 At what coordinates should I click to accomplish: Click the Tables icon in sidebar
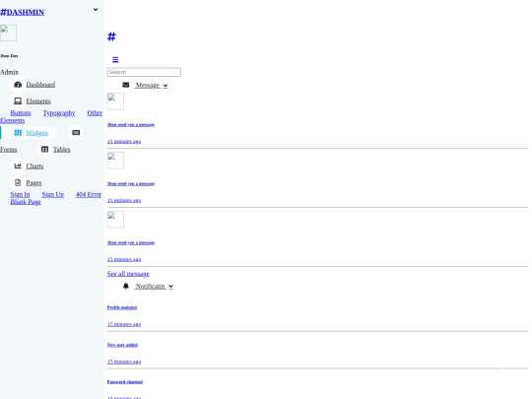44,150
